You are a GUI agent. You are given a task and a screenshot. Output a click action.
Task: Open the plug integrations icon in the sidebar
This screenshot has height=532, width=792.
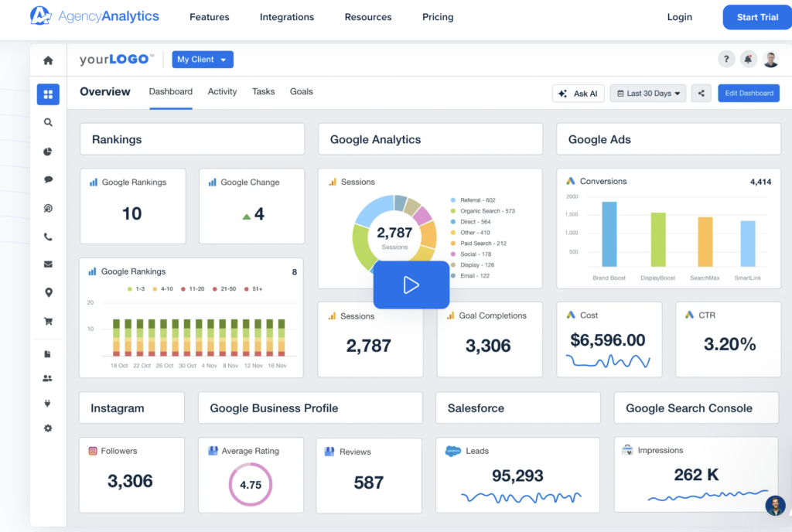[x=47, y=404]
